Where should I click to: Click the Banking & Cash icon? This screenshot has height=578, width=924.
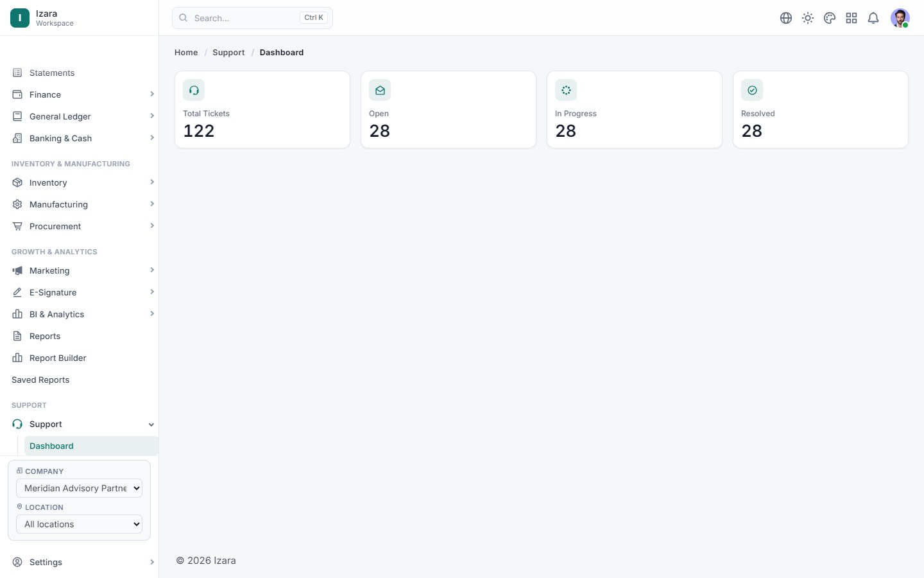[x=17, y=138]
